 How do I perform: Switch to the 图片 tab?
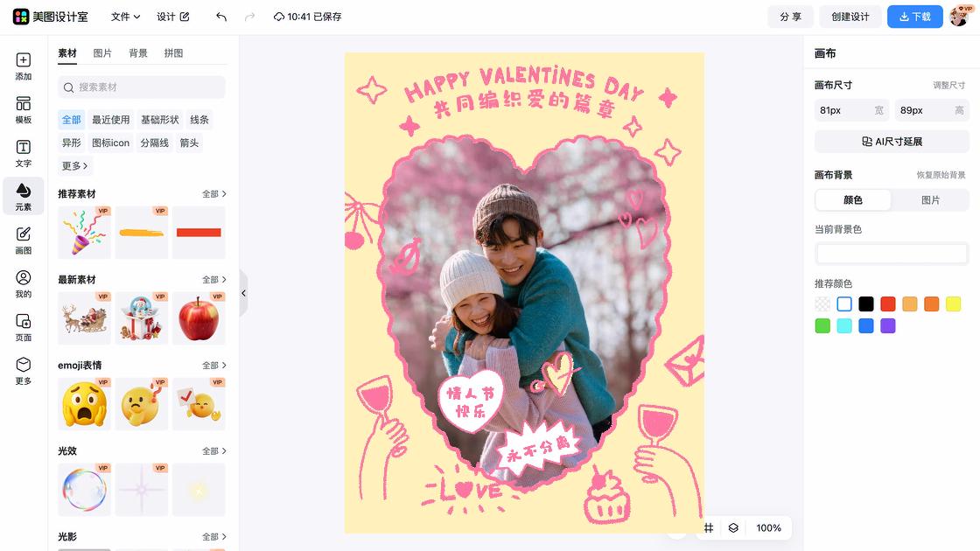click(102, 53)
